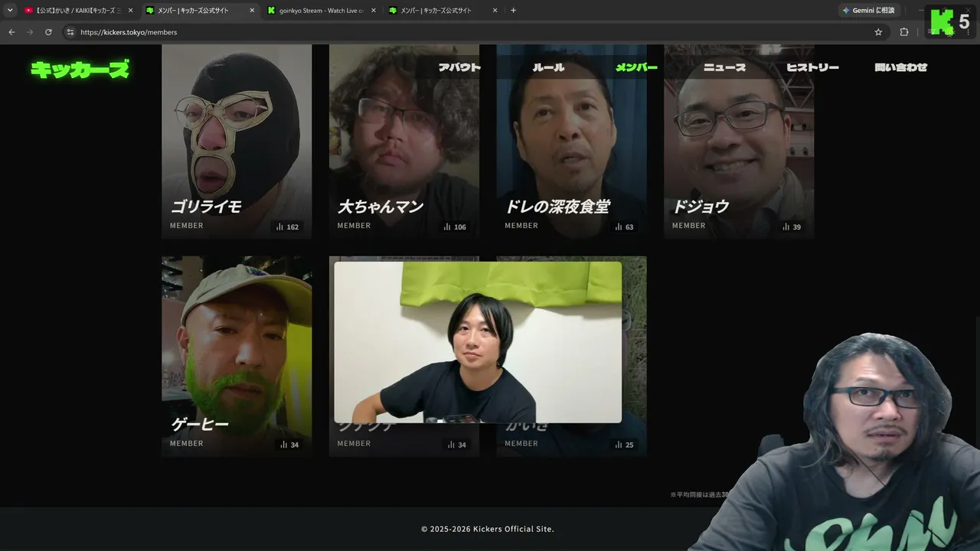The image size is (980, 551).
Task: Open the ルール nav menu item
Action: (x=548, y=67)
